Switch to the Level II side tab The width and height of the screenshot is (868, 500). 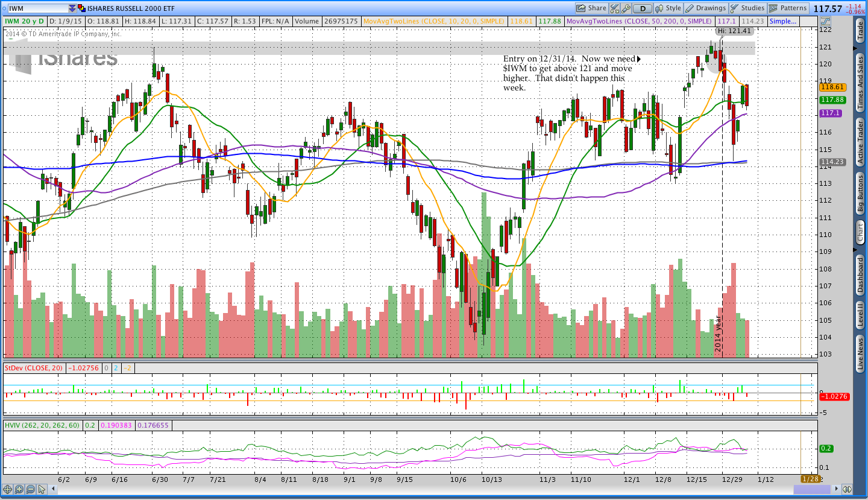point(860,315)
